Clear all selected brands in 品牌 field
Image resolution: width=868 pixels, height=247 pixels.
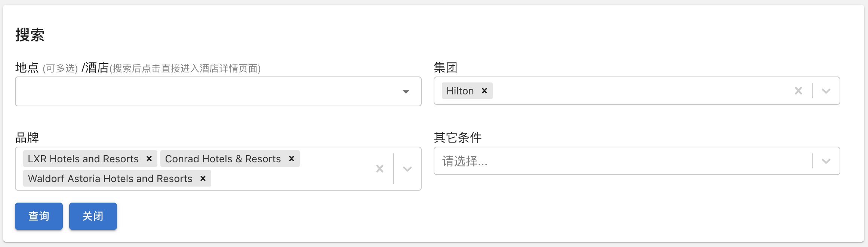(380, 169)
